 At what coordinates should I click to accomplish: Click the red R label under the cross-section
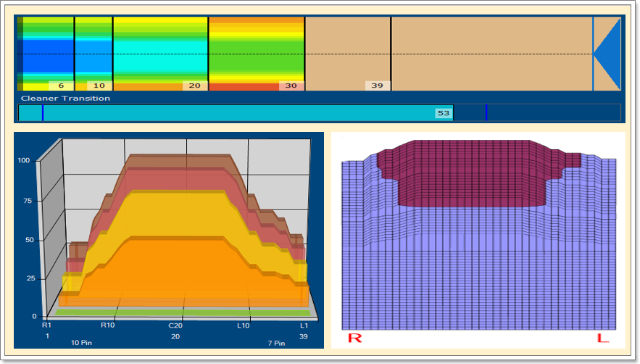pyautogui.click(x=355, y=338)
